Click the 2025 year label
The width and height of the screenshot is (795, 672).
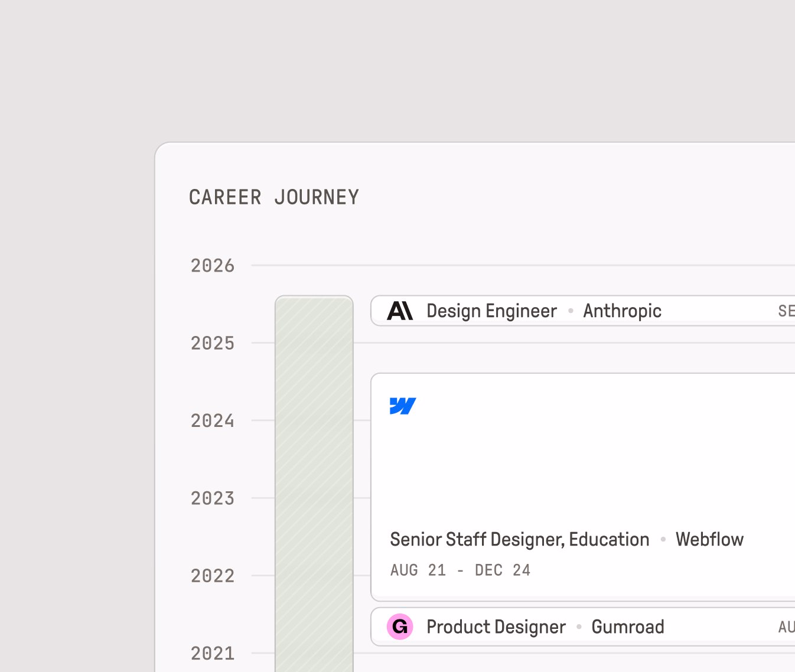[x=213, y=343]
